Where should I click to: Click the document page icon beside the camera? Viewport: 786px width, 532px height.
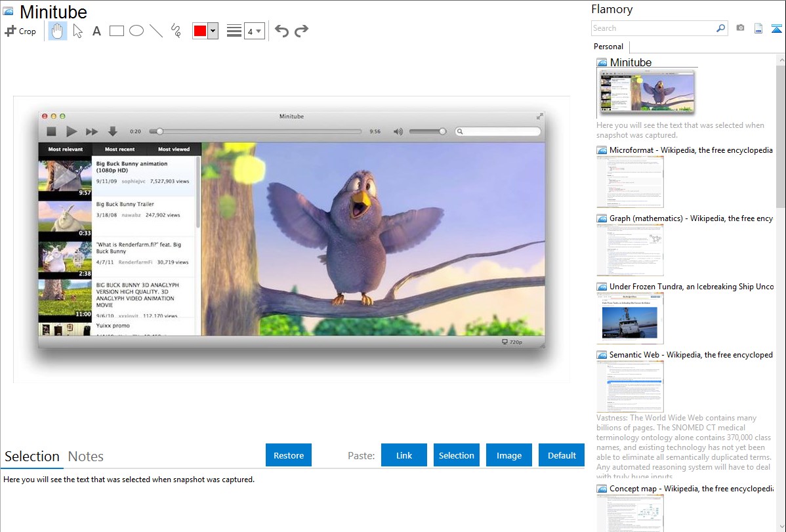point(758,28)
